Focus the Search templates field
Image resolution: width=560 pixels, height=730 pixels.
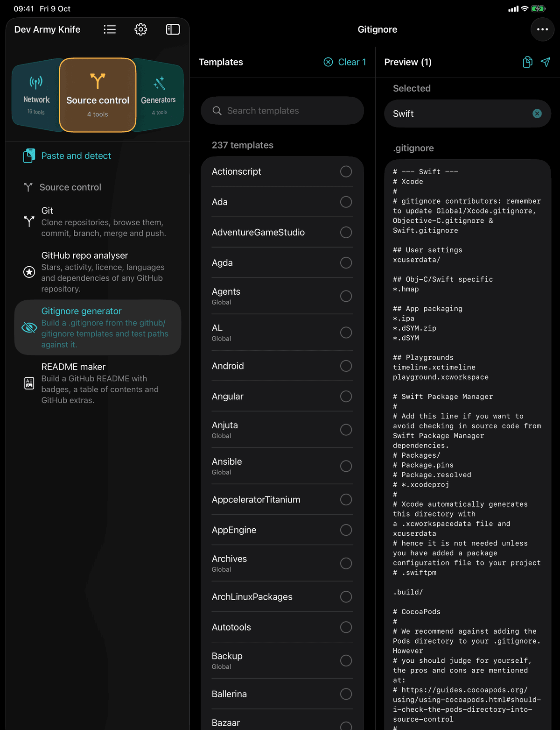point(282,111)
